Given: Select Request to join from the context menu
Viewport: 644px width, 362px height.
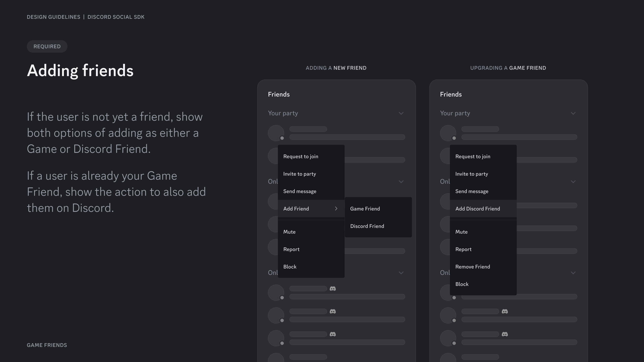Looking at the screenshot, I should pyautogui.click(x=301, y=156).
